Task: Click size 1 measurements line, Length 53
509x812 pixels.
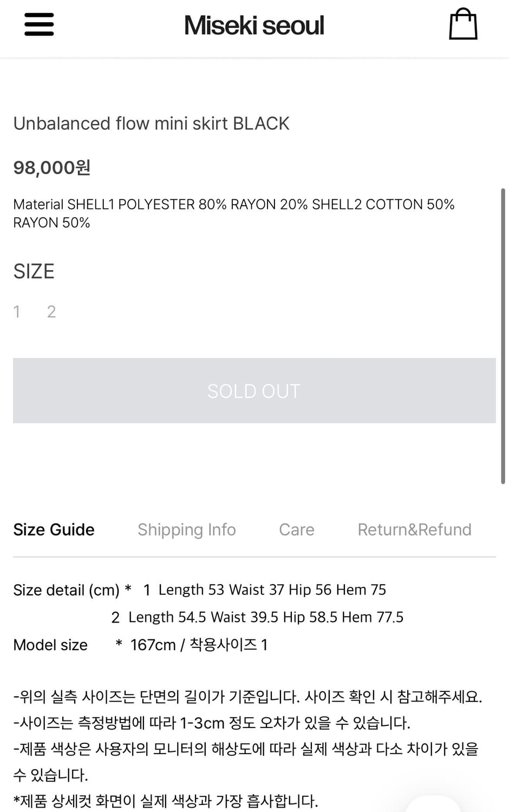Action: [265, 590]
